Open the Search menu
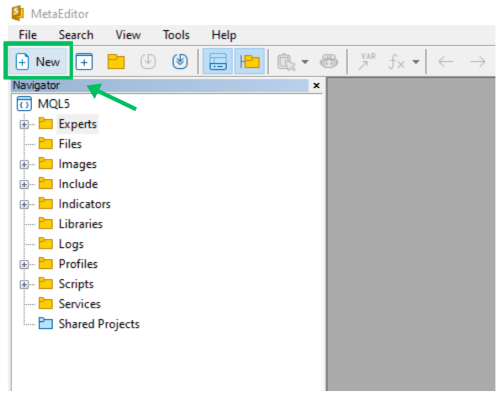500x396 pixels. (76, 35)
